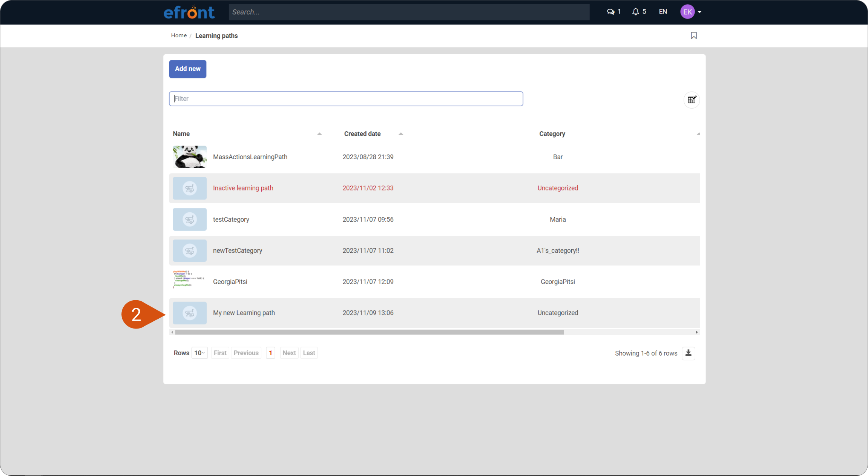Click GeorgiaPitsi category cell

click(x=558, y=282)
